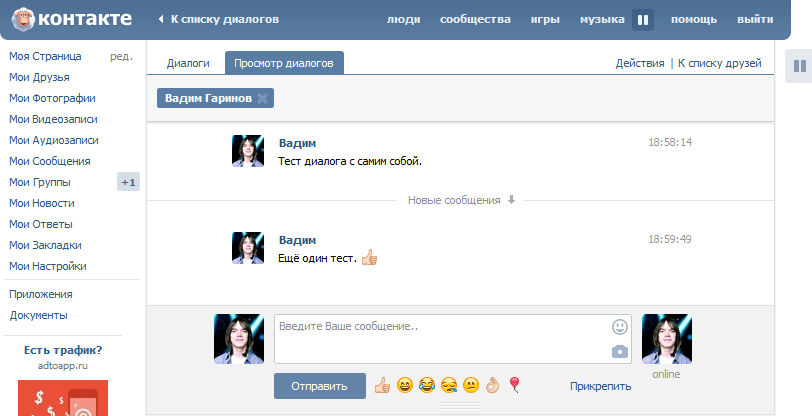Insert the tears of joy emoji
This screenshot has width=812, height=416.
[x=426, y=385]
